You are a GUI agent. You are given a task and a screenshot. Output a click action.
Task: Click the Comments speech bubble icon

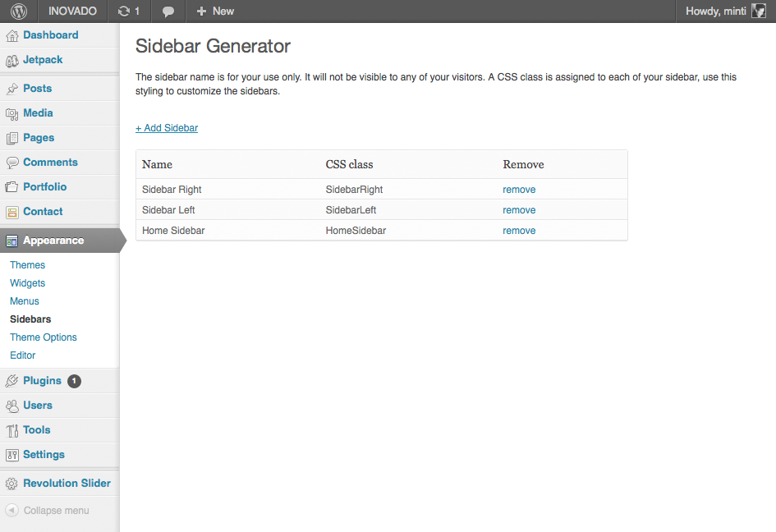(x=13, y=162)
